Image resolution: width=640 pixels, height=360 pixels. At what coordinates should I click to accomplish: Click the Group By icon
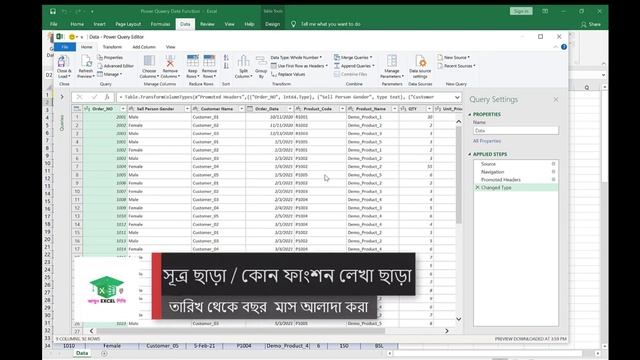click(x=261, y=61)
